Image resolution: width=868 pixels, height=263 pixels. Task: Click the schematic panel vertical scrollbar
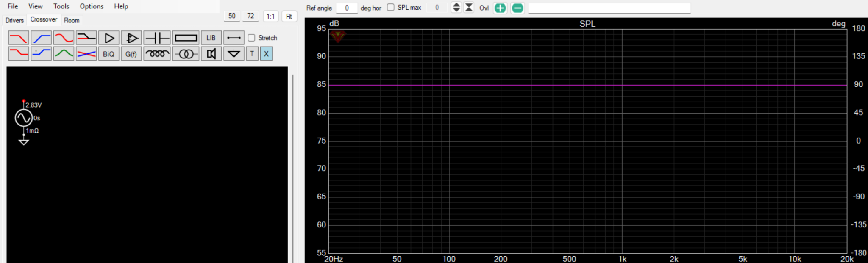click(293, 169)
